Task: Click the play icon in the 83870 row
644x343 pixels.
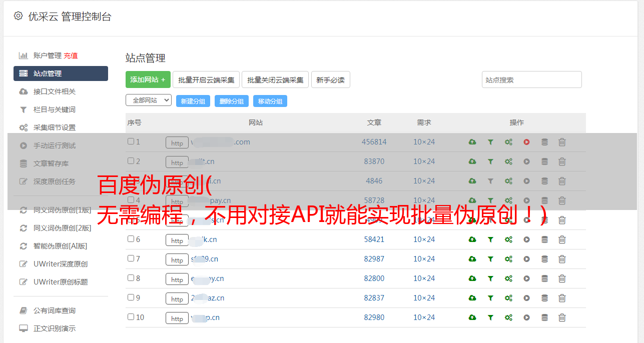Action: tap(526, 161)
